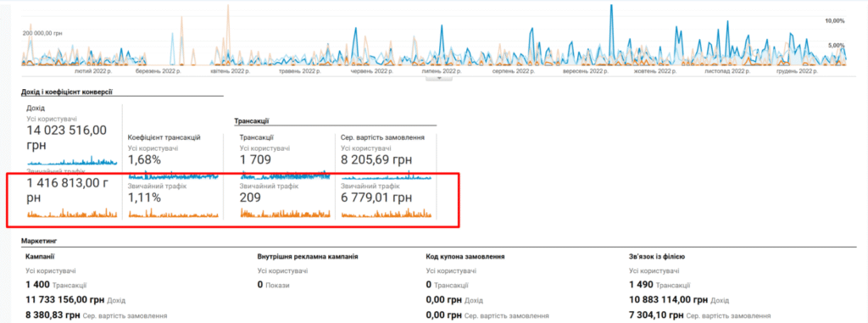Select the 'Сер. вартість замовлення' metric title
Image resolution: width=868 pixels, height=323 pixels.
tap(382, 137)
